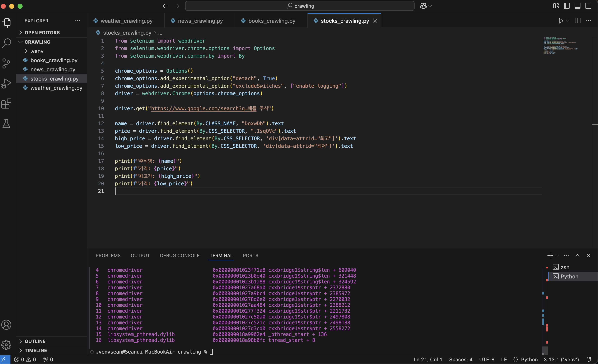Close the stocks_crawling.py tab
This screenshot has height=364, width=598.
pos(375,21)
